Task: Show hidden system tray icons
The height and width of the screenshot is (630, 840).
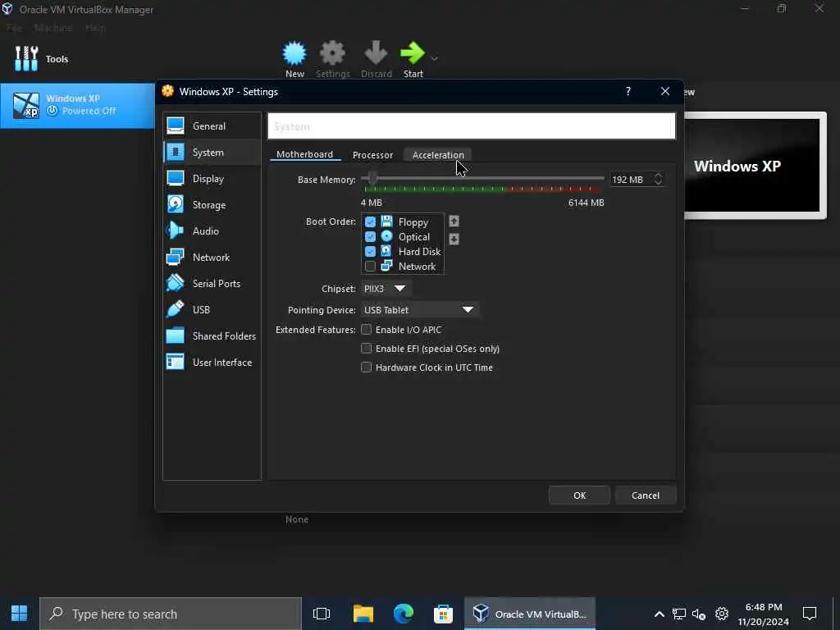Action: point(660,614)
